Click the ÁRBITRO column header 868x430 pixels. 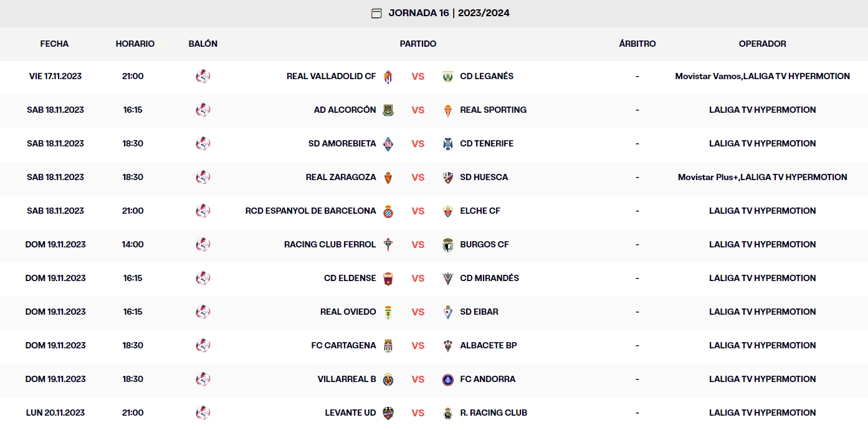[x=636, y=44]
